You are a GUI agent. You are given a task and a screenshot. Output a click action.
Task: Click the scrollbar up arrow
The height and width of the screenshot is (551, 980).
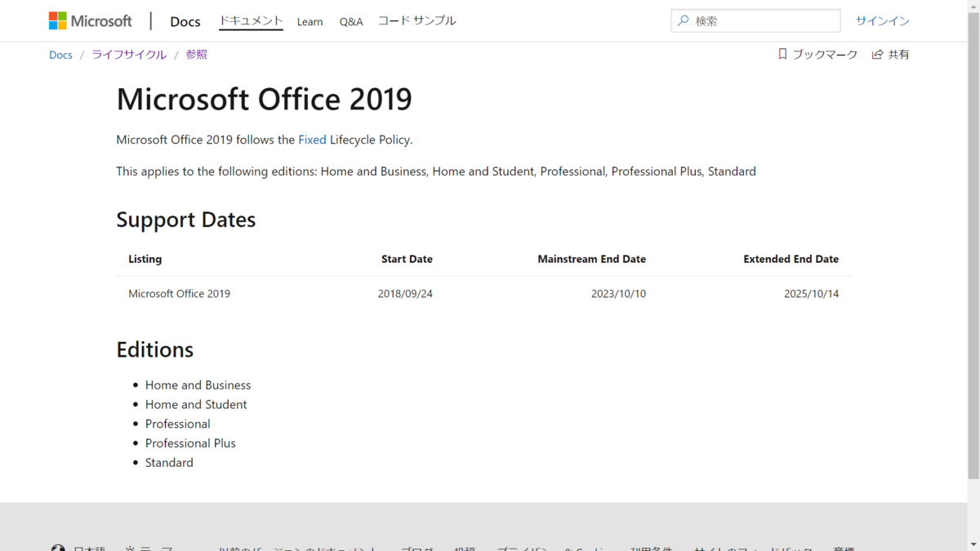pos(973,5)
